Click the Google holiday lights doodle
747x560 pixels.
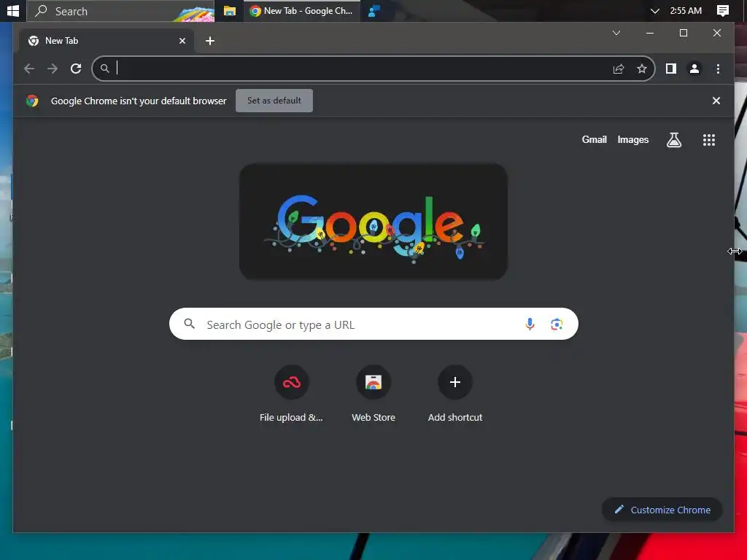pyautogui.click(x=373, y=222)
